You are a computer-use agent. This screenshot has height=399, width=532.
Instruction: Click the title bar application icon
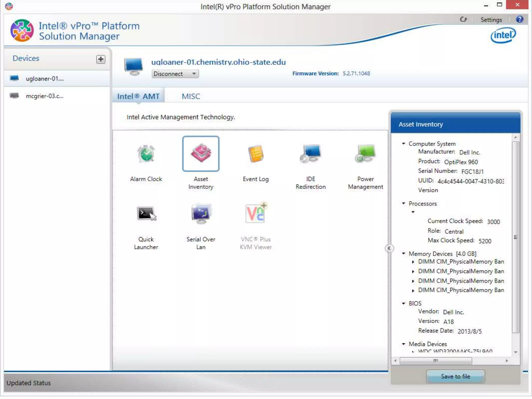[x=9, y=6]
